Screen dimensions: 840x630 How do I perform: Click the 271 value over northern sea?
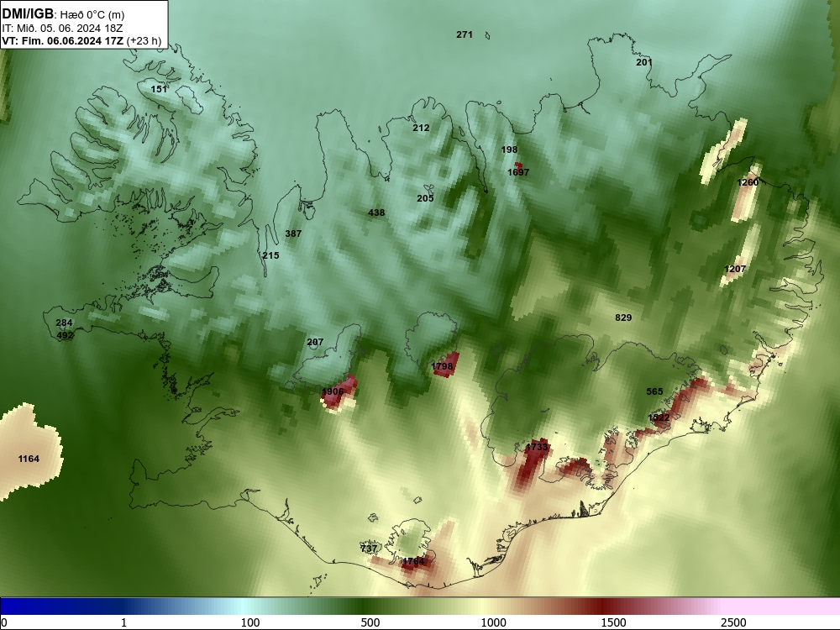[465, 34]
